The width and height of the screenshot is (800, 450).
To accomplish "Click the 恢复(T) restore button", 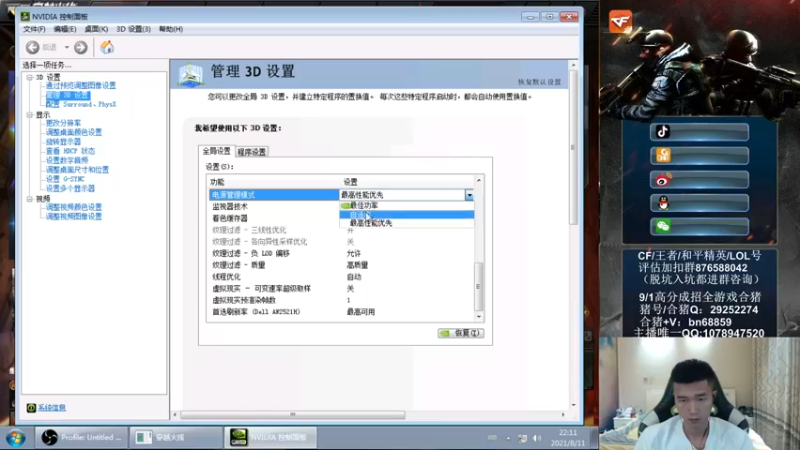I will click(461, 333).
